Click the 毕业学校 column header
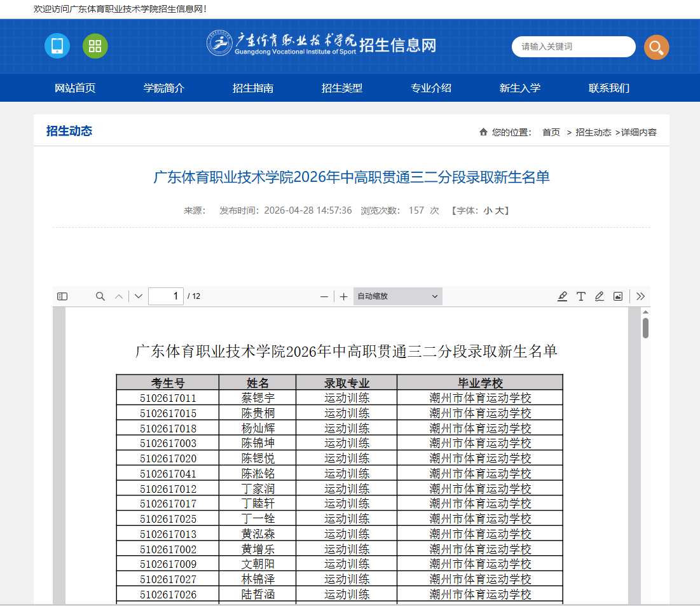700x606 pixels. coord(481,383)
